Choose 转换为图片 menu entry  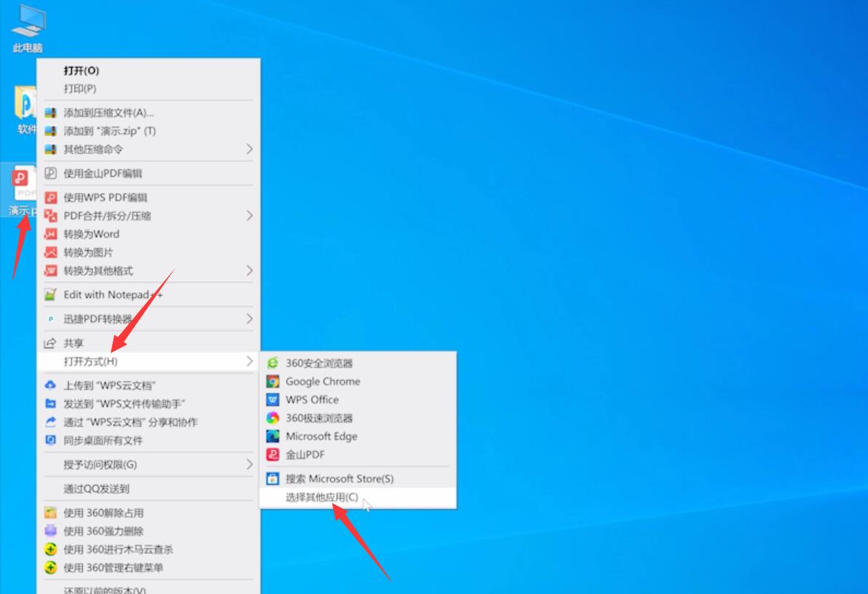click(149, 253)
